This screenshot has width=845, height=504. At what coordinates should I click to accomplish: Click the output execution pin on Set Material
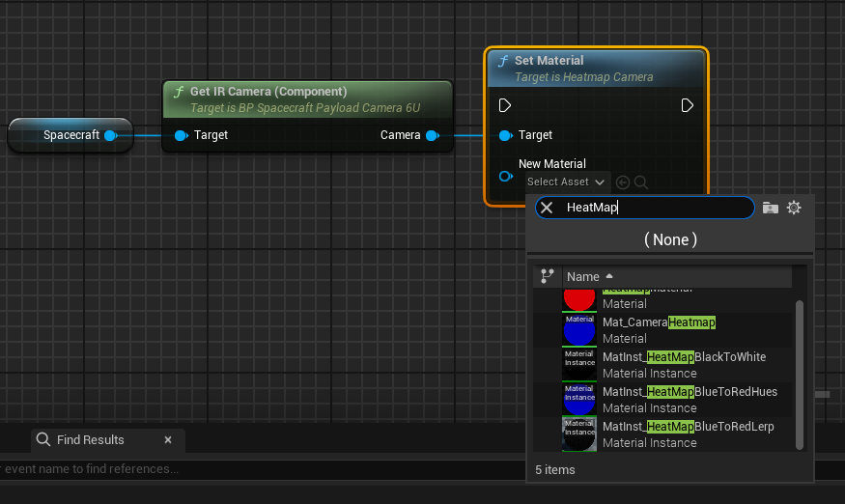pyautogui.click(x=687, y=105)
